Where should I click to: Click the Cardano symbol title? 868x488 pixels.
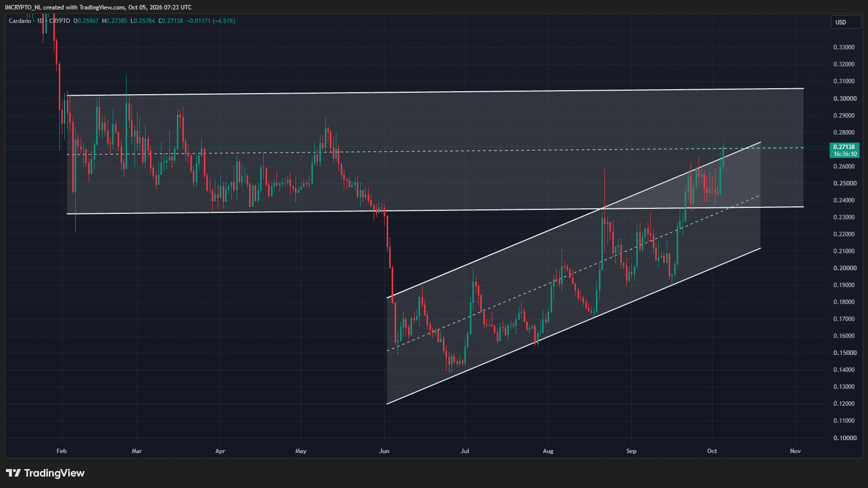coord(20,21)
